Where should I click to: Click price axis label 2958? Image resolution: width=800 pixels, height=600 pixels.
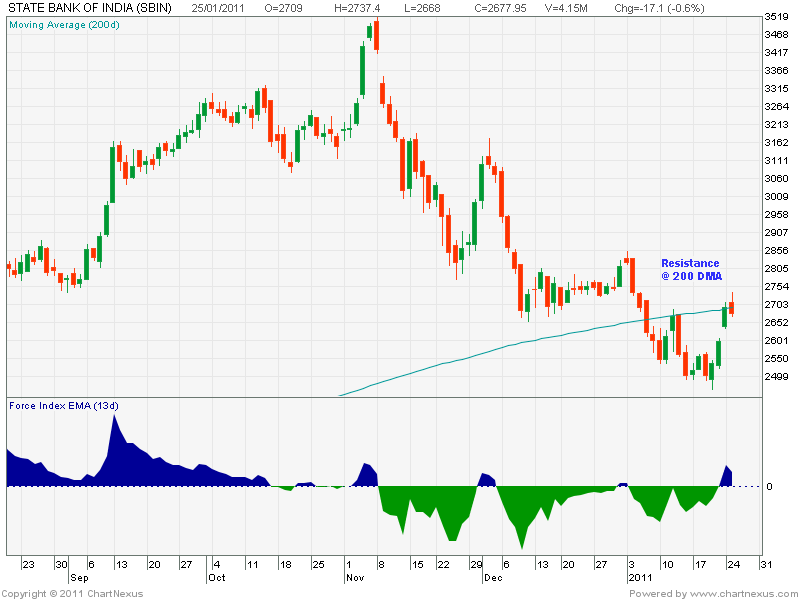776,214
